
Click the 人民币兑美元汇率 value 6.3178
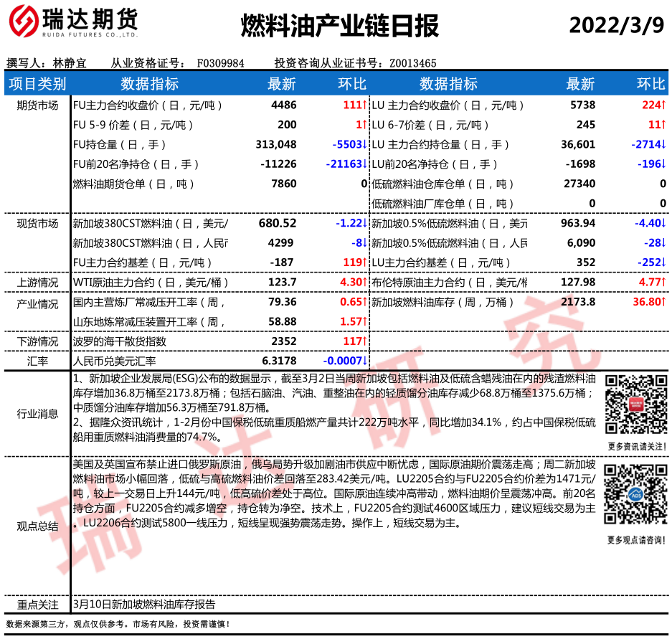pos(279,361)
